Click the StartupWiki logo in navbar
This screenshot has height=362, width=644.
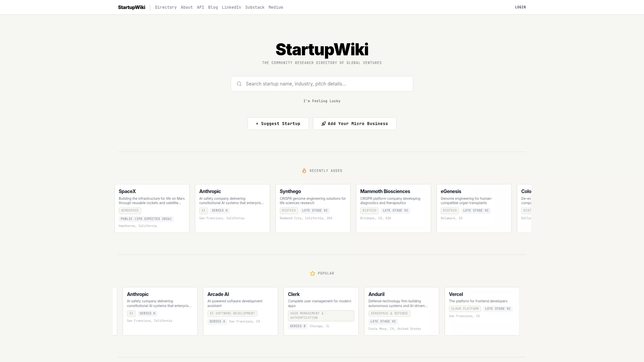[x=131, y=7]
